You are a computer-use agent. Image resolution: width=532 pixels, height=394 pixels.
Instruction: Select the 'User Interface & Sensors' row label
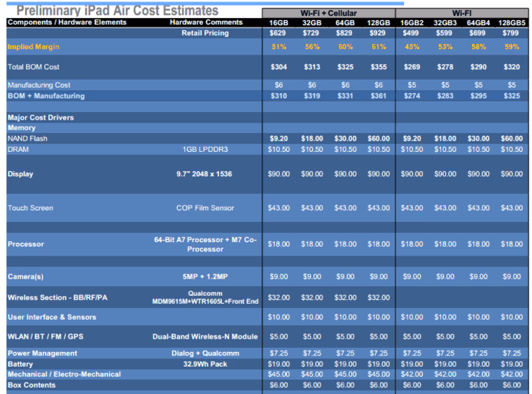tap(52, 318)
